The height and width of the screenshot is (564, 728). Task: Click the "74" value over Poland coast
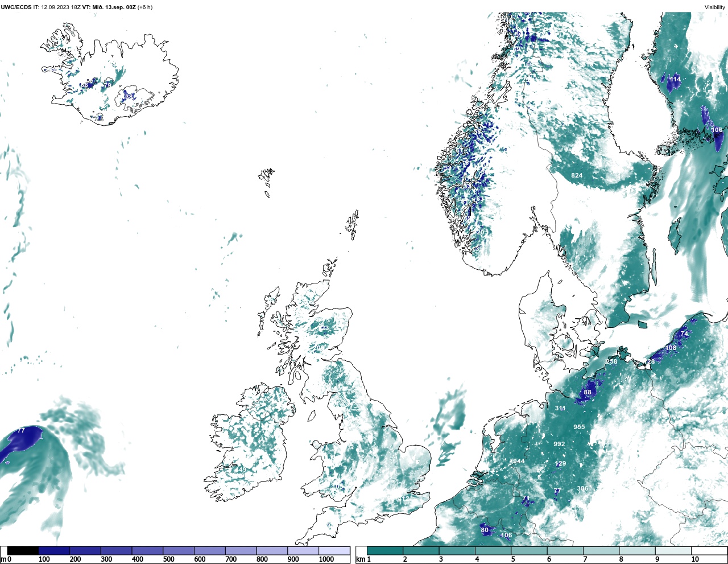684,334
